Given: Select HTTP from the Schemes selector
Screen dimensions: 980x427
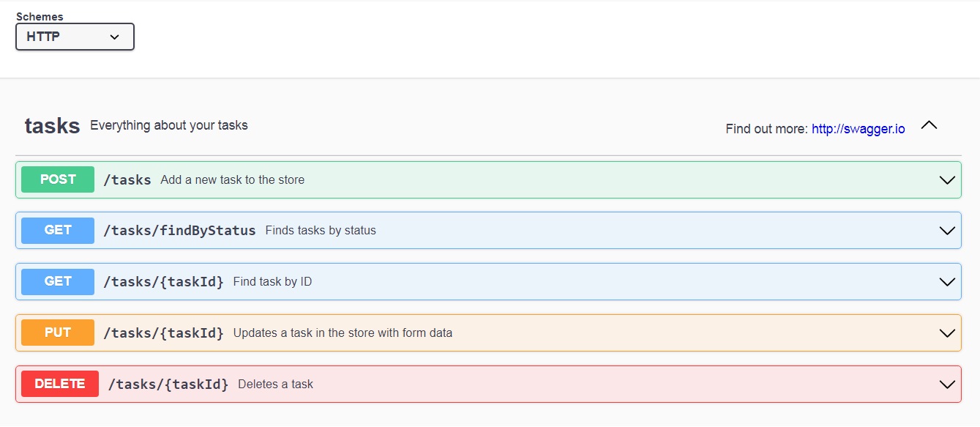Looking at the screenshot, I should coord(75,36).
